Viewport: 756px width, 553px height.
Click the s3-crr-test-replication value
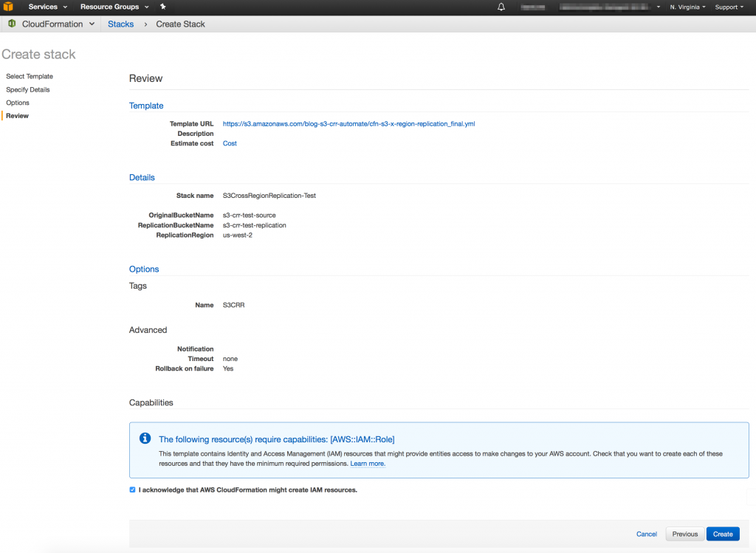(254, 225)
